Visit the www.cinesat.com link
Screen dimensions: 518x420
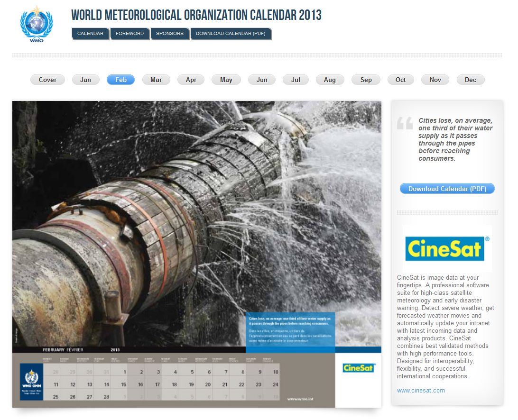421,391
